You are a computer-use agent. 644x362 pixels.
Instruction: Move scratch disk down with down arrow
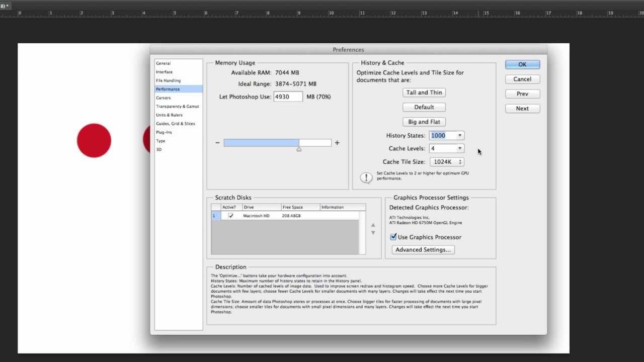coord(373,233)
